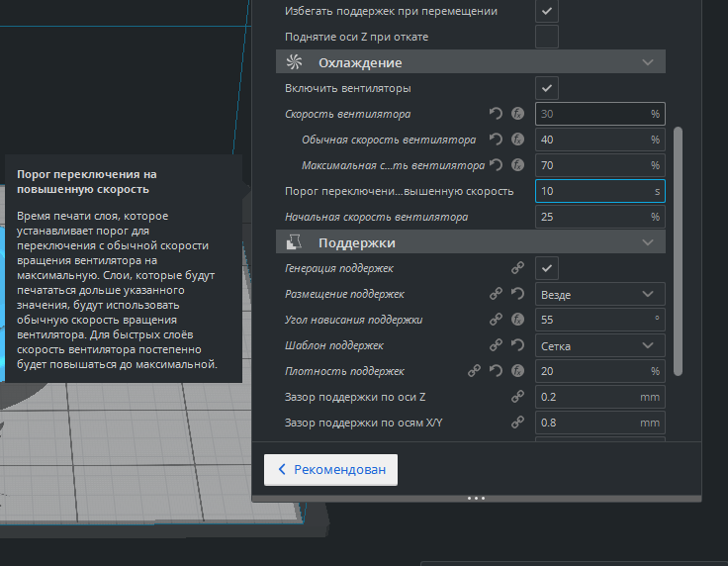Reset Максимальная скорость вентилятора setting
This screenshot has width=728, height=566.
pyautogui.click(x=496, y=165)
